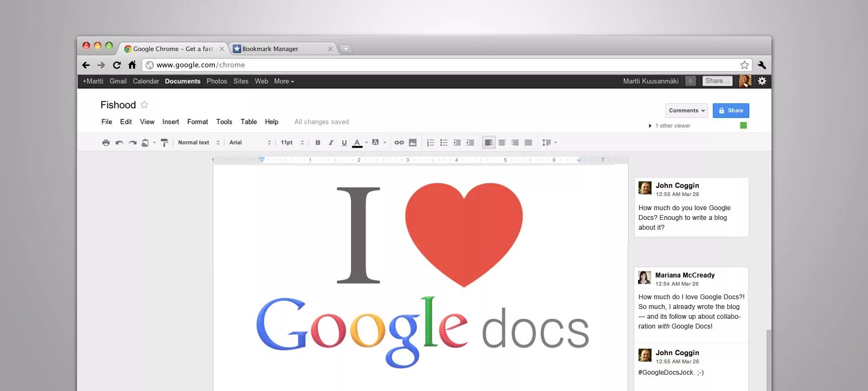Increase the indent
The height and width of the screenshot is (391, 868).
(x=470, y=143)
